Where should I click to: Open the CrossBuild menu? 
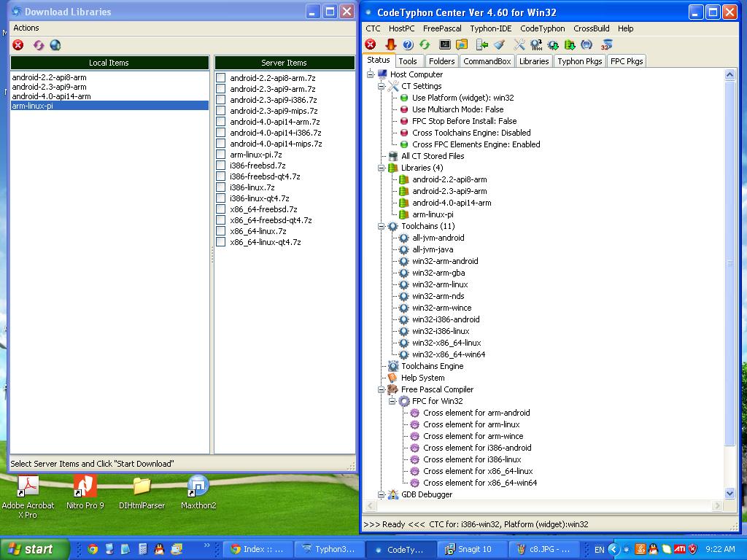point(591,28)
